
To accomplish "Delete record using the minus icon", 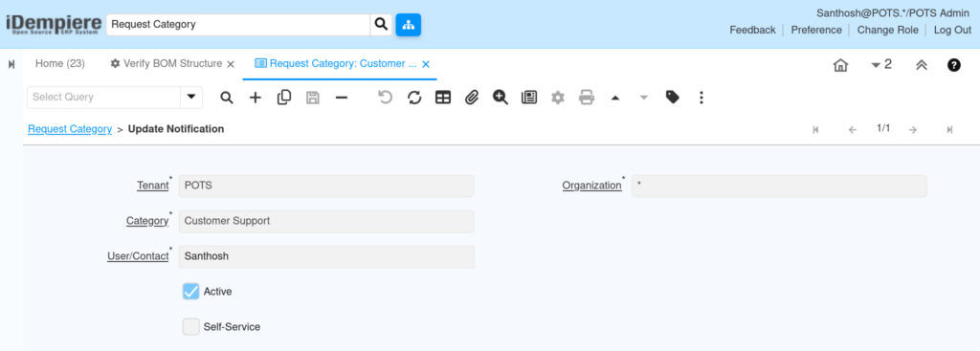I will (x=342, y=98).
